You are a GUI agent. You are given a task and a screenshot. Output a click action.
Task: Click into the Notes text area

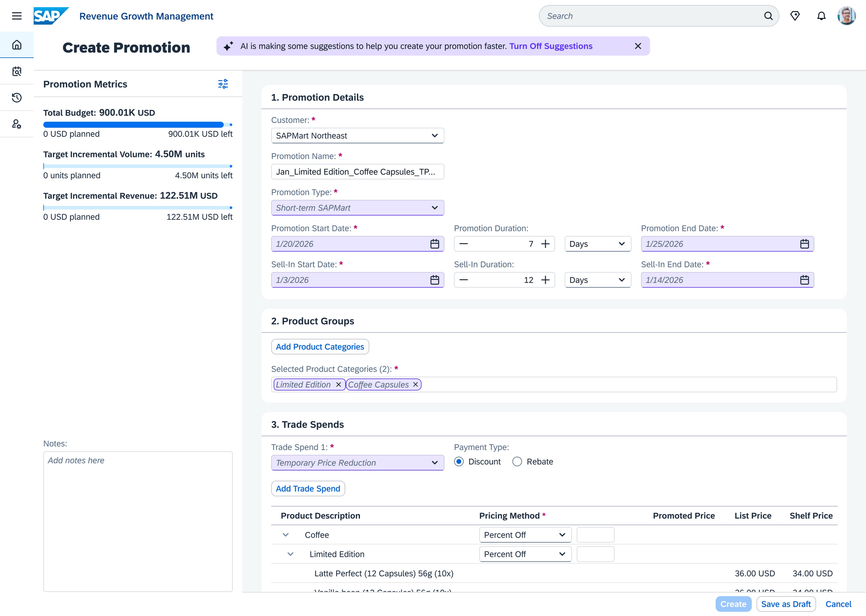pyautogui.click(x=138, y=521)
